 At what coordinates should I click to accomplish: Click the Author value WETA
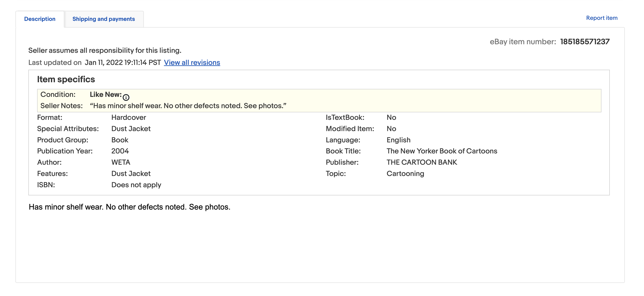click(x=121, y=162)
